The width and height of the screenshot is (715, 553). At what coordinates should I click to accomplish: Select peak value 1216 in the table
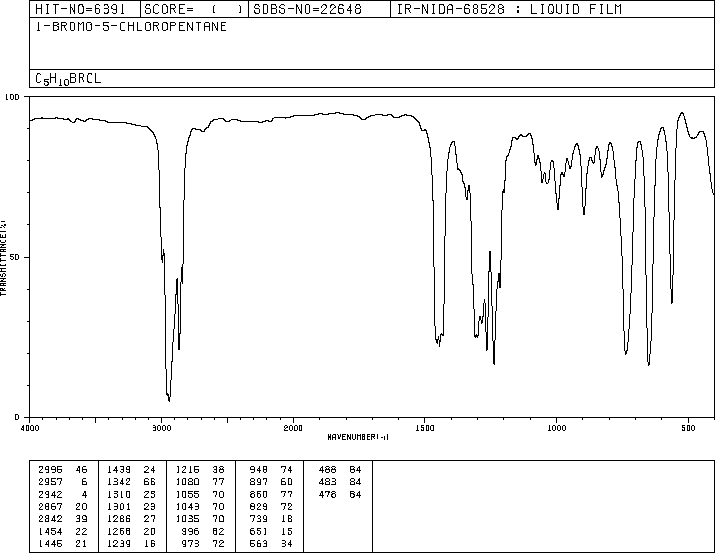click(x=187, y=470)
